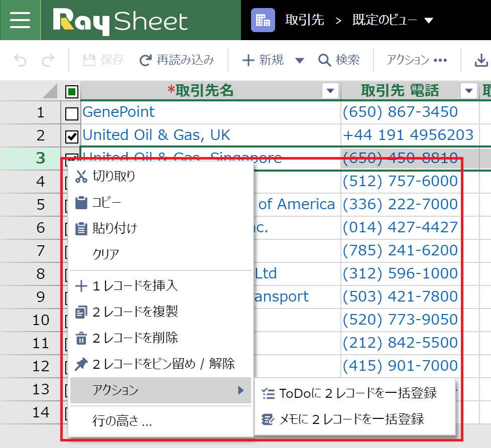The height and width of the screenshot is (448, 491).
Task: Open the アクション toolbar menu
Action: tap(417, 60)
